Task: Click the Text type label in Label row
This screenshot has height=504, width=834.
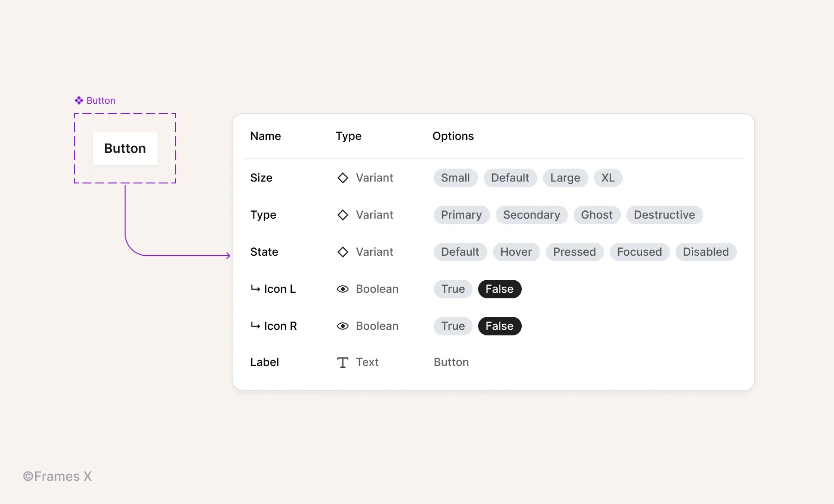Action: coord(367,362)
